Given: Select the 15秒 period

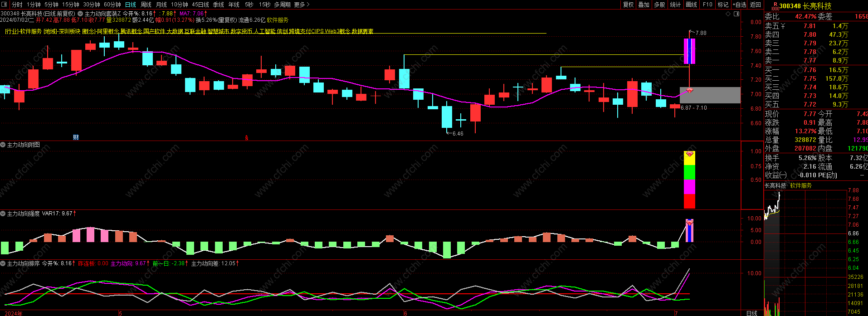Looking at the screenshot, I should pyautogui.click(x=265, y=5).
